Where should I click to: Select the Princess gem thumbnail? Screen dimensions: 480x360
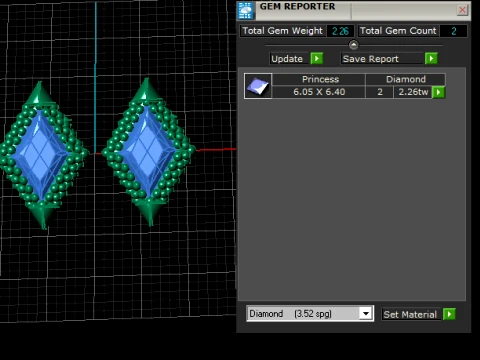(258, 86)
